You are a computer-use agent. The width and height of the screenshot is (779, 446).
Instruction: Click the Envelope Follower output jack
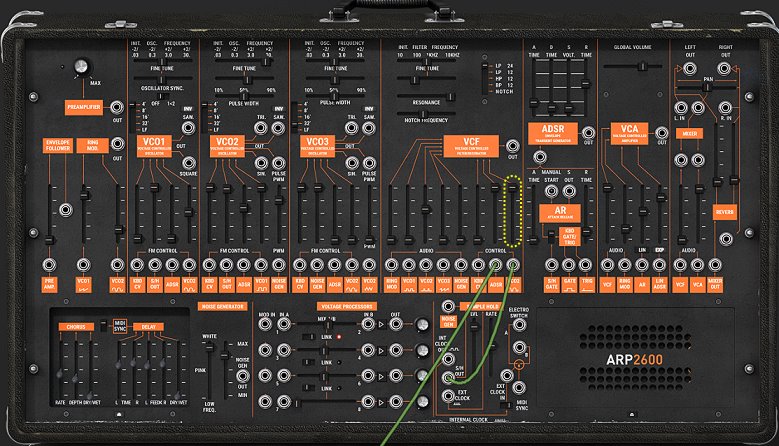tap(66, 210)
